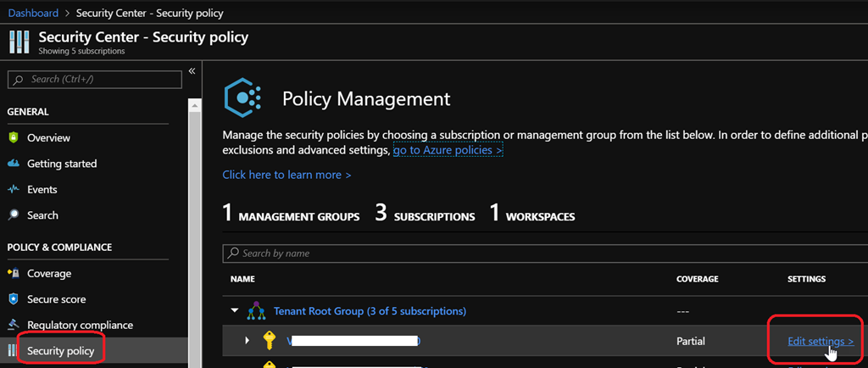The width and height of the screenshot is (868, 368).
Task: Click the Getting started cloud icon
Action: 13,164
